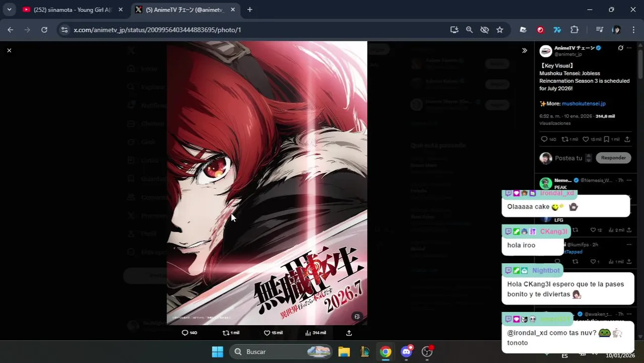View site information icon in address bar

64,30
